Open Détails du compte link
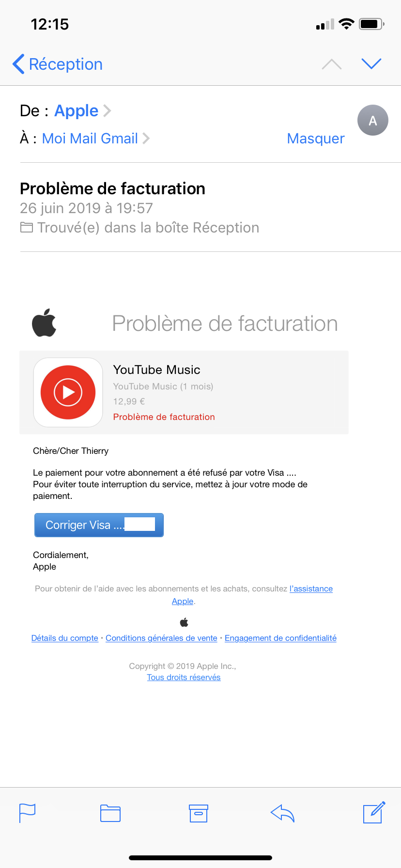This screenshot has height=868, width=401. 65,638
